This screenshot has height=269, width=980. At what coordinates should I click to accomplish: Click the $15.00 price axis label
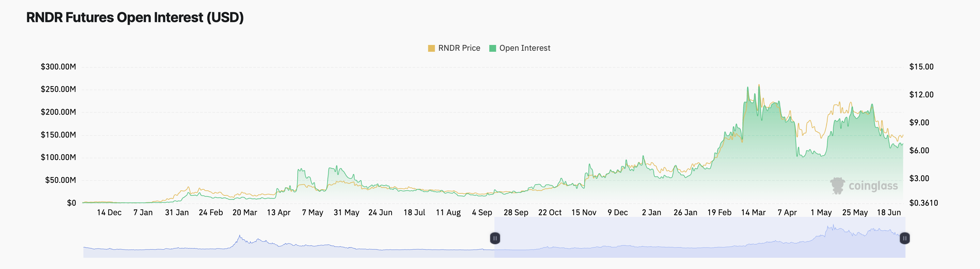pos(921,67)
